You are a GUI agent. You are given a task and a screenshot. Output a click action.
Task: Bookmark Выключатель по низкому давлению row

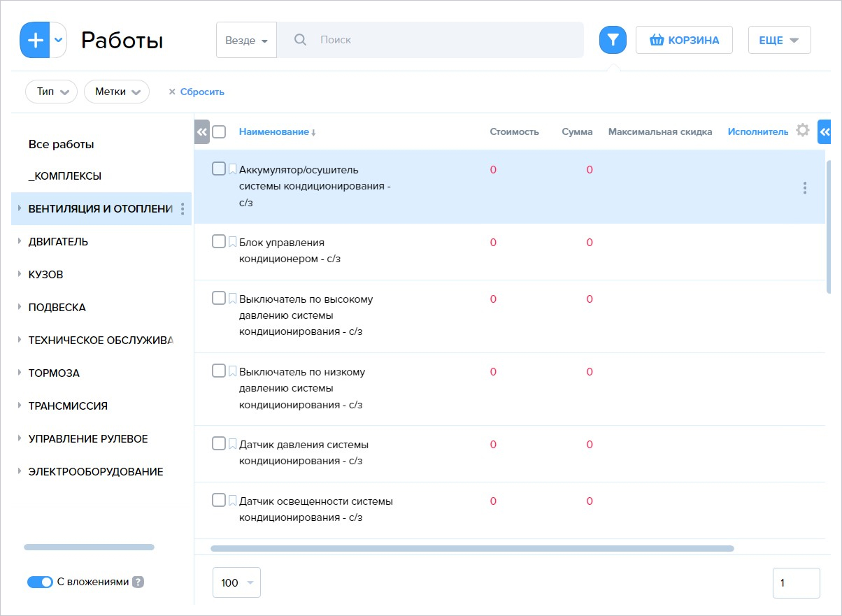tap(233, 371)
